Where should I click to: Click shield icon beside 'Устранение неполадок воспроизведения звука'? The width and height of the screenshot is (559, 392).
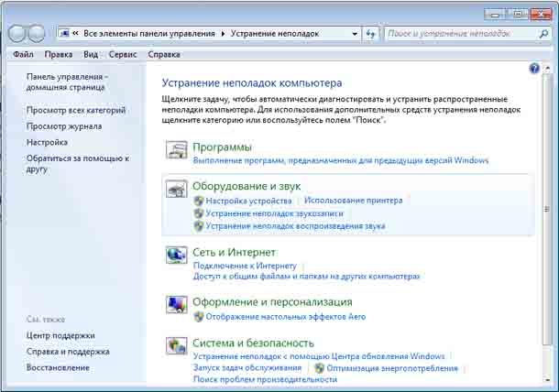click(199, 226)
